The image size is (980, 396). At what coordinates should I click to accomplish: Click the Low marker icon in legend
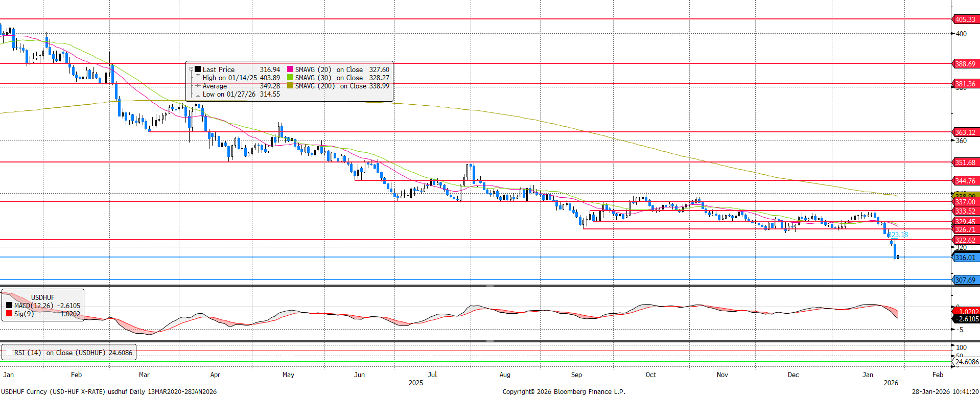click(198, 94)
